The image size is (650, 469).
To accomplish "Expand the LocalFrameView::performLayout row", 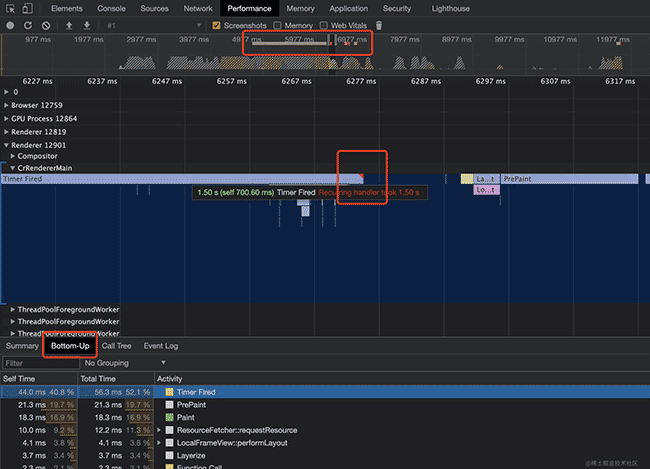I will pyautogui.click(x=159, y=443).
